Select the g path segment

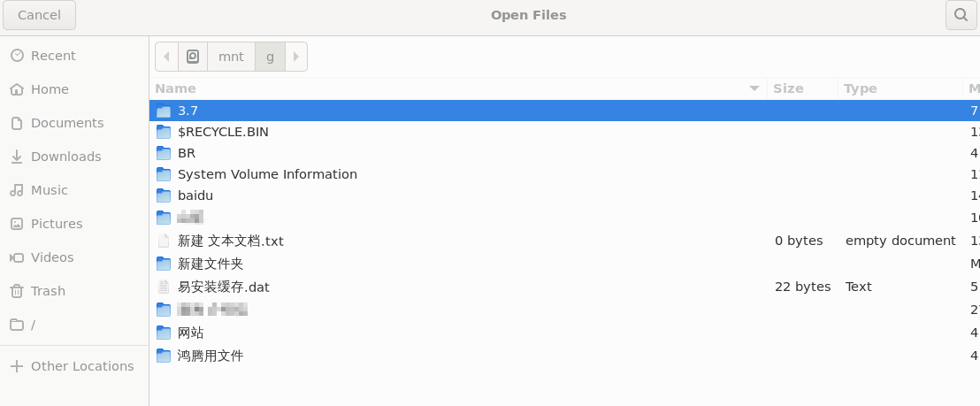coord(270,57)
